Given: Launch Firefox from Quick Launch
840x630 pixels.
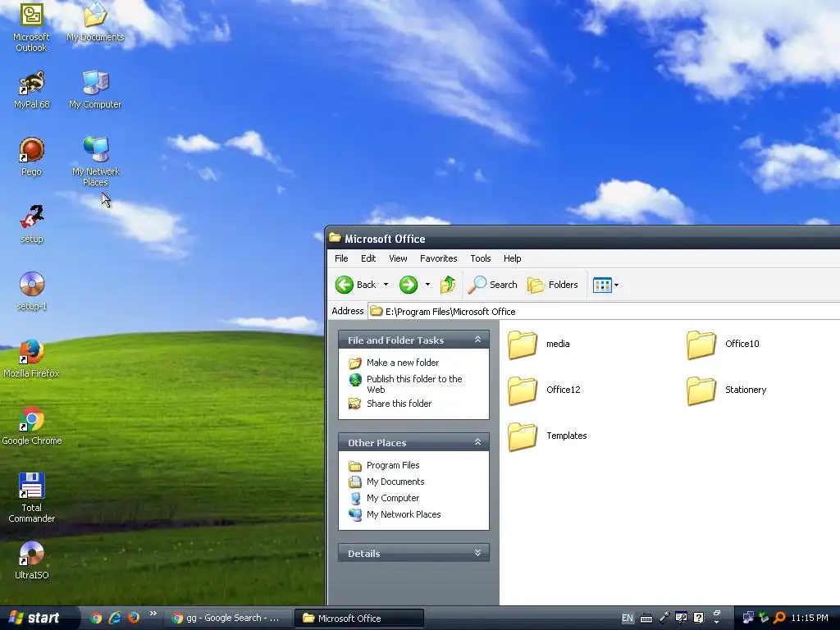Looking at the screenshot, I should point(134,618).
